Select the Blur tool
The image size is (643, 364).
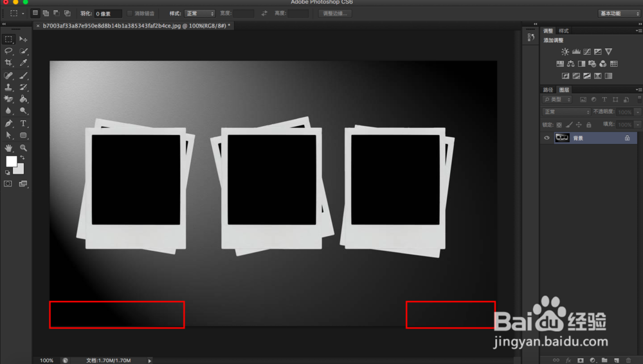(x=8, y=111)
